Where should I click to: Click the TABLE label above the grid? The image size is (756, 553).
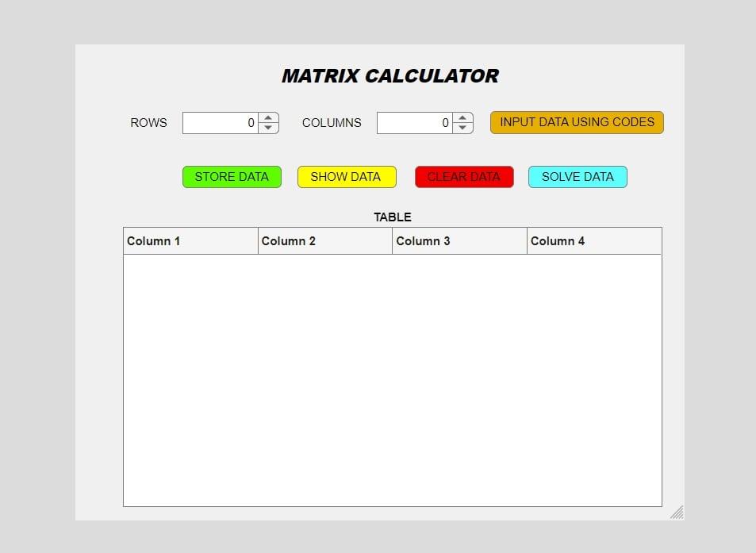click(x=392, y=217)
